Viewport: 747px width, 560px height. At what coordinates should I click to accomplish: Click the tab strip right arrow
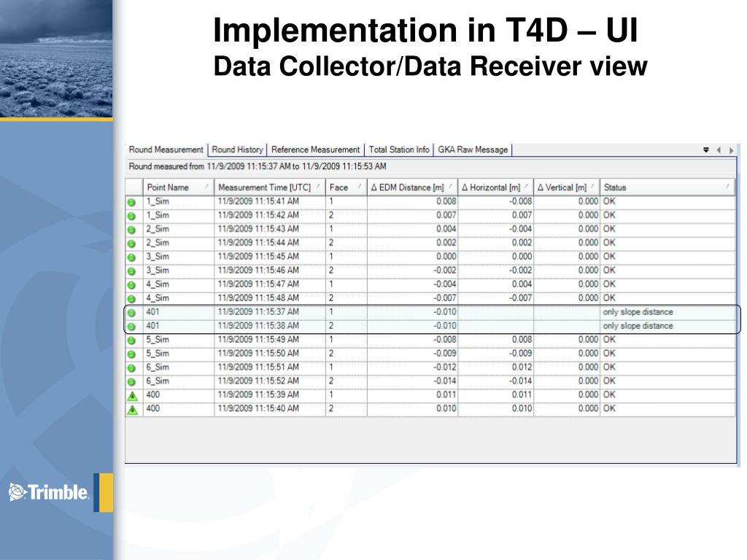(731, 150)
